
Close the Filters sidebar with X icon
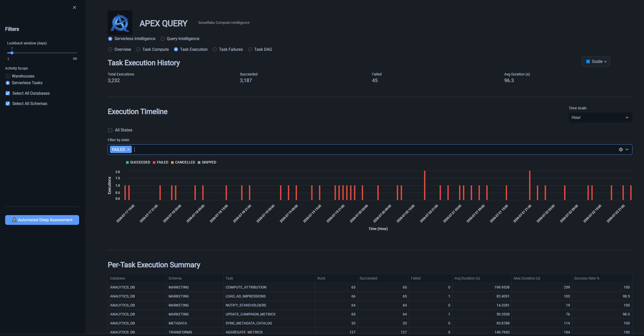(x=74, y=7)
